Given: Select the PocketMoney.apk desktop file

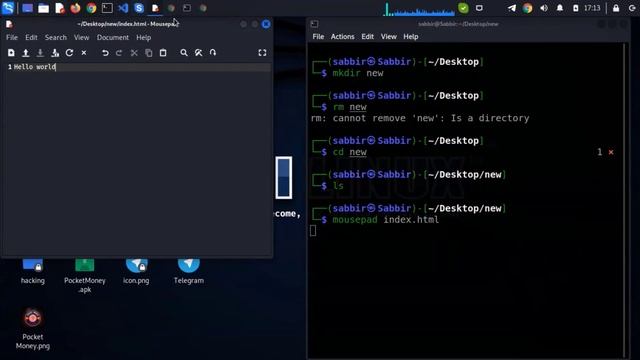Looking at the screenshot, I should tap(84, 276).
